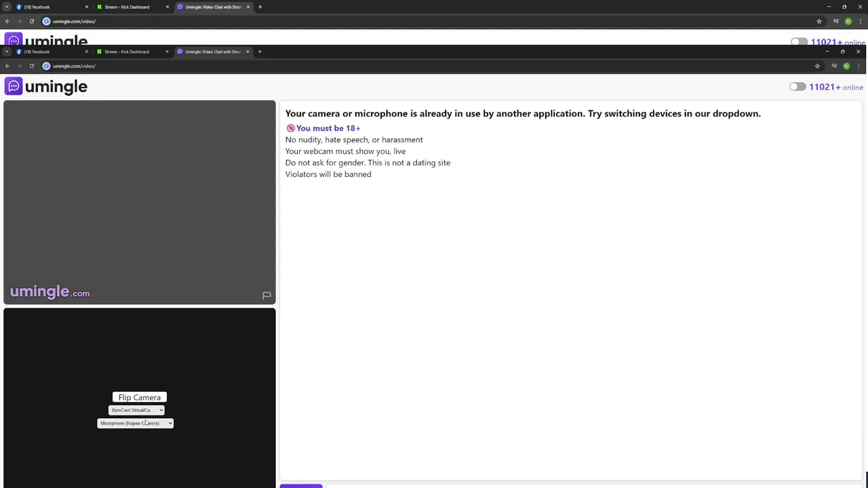Open the green profile avatar, back window
The image size is (868, 488).
click(x=848, y=21)
